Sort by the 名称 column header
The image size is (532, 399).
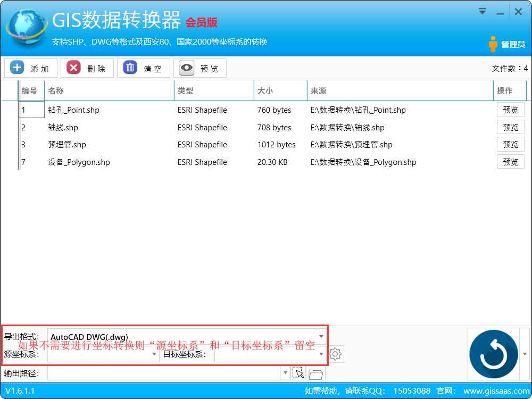coord(109,90)
